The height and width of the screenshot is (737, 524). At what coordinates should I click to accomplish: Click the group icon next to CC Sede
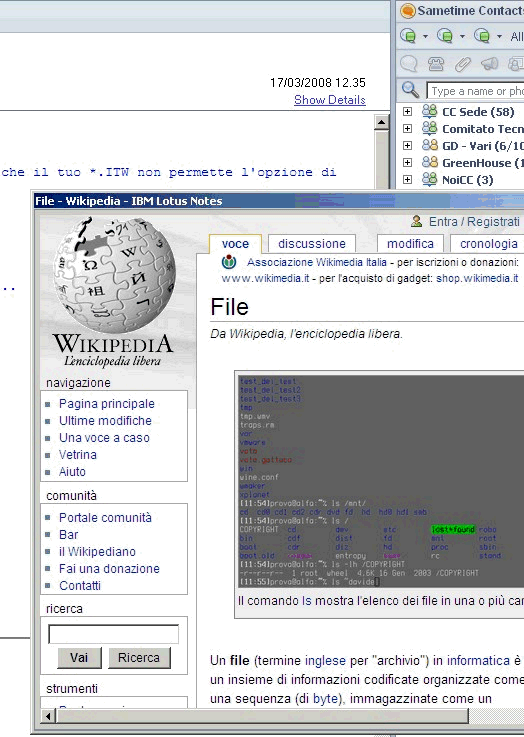point(430,111)
